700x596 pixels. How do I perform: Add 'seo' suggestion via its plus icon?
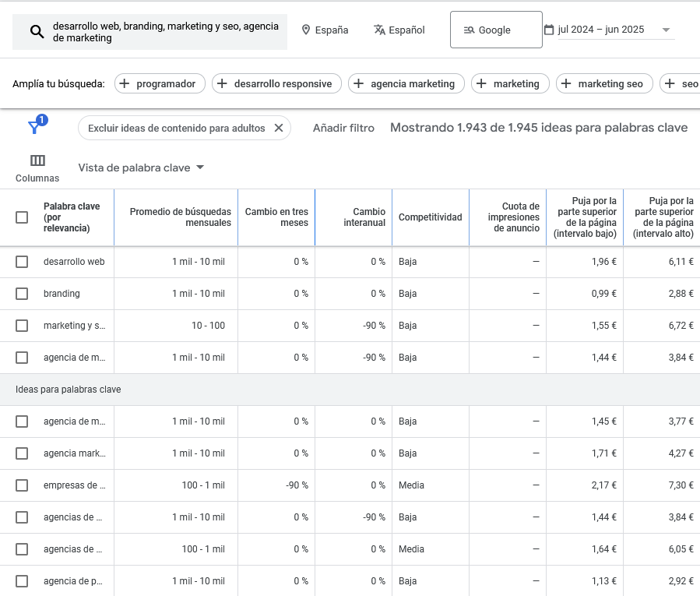[x=670, y=83]
